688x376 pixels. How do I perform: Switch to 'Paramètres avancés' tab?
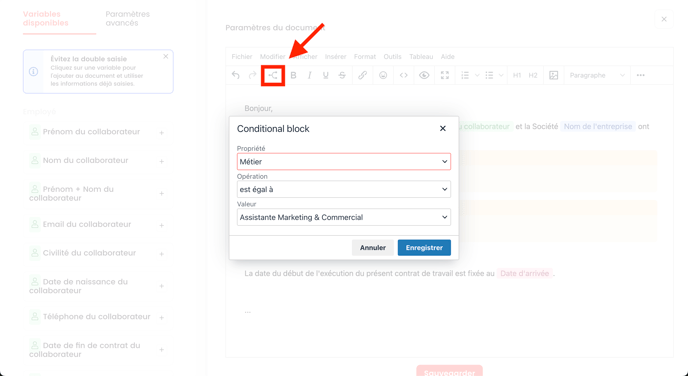pos(127,18)
